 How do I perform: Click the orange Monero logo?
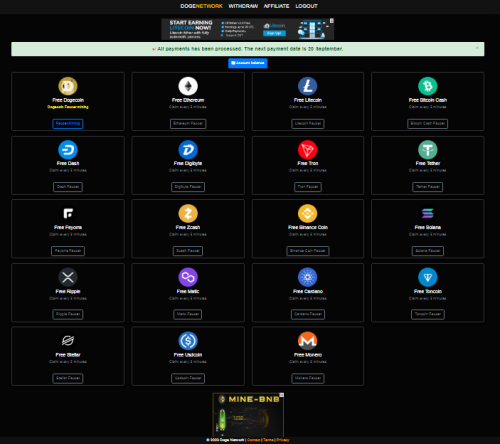[308, 341]
